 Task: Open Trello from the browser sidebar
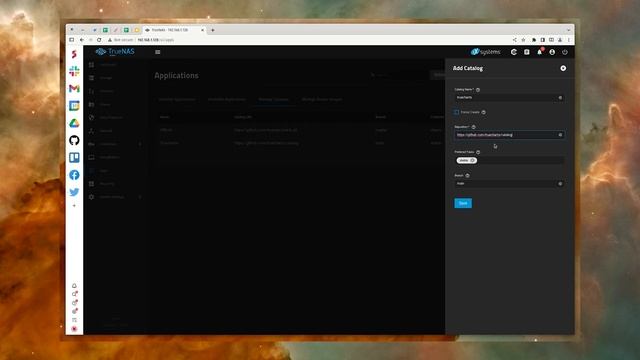tap(74, 158)
